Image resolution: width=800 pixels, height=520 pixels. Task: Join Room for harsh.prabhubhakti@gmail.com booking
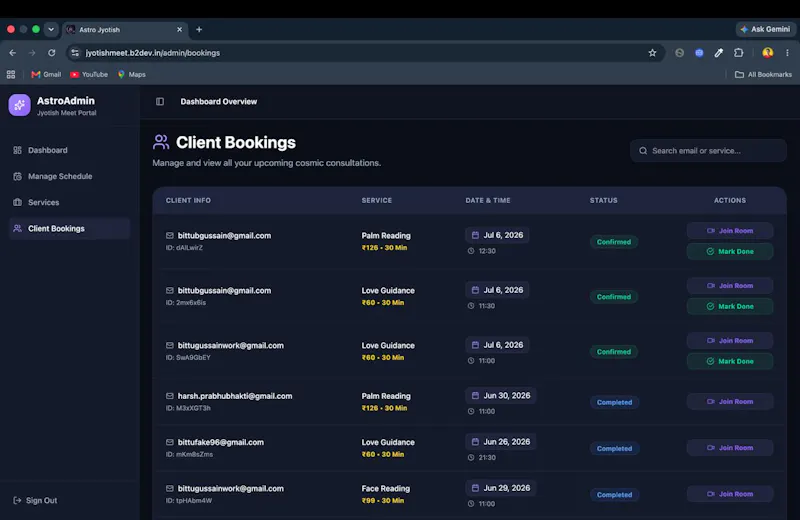[x=730, y=402]
